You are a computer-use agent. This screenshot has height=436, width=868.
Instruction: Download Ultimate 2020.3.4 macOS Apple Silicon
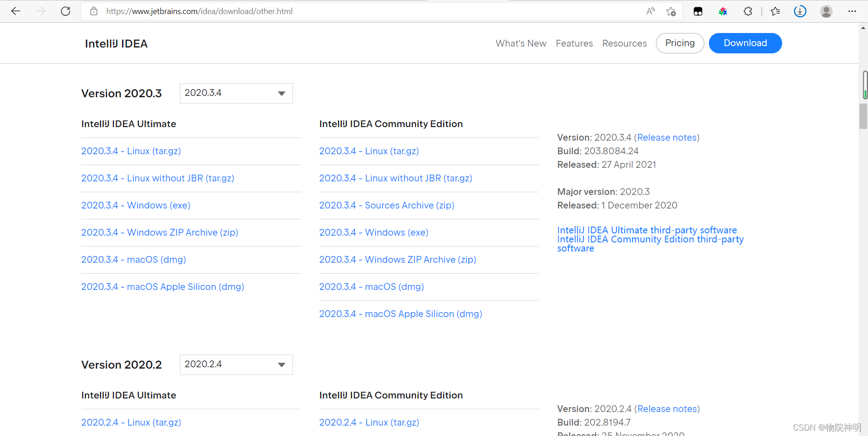tap(163, 287)
